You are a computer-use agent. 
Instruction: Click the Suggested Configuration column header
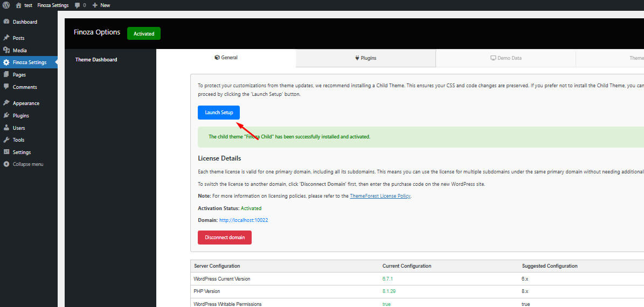[550, 266]
